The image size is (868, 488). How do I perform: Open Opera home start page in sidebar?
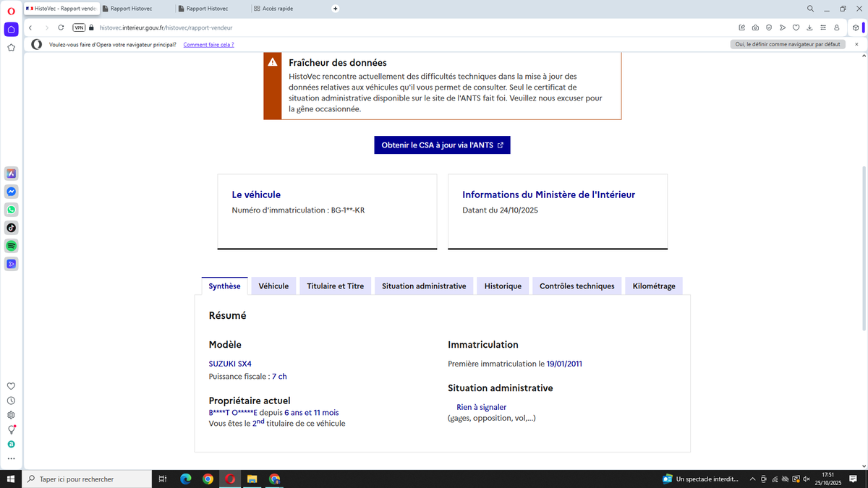[11, 29]
